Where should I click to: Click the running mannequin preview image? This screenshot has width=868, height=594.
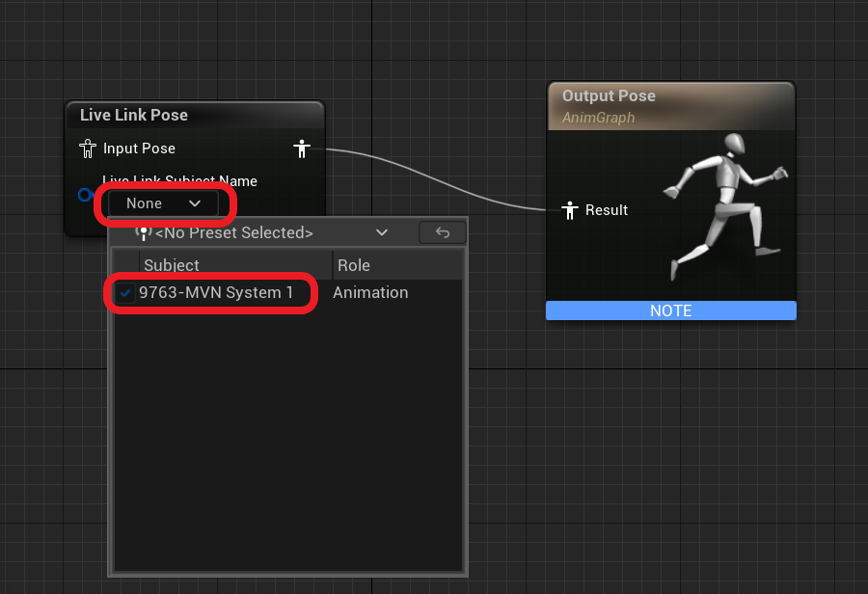[x=728, y=207]
